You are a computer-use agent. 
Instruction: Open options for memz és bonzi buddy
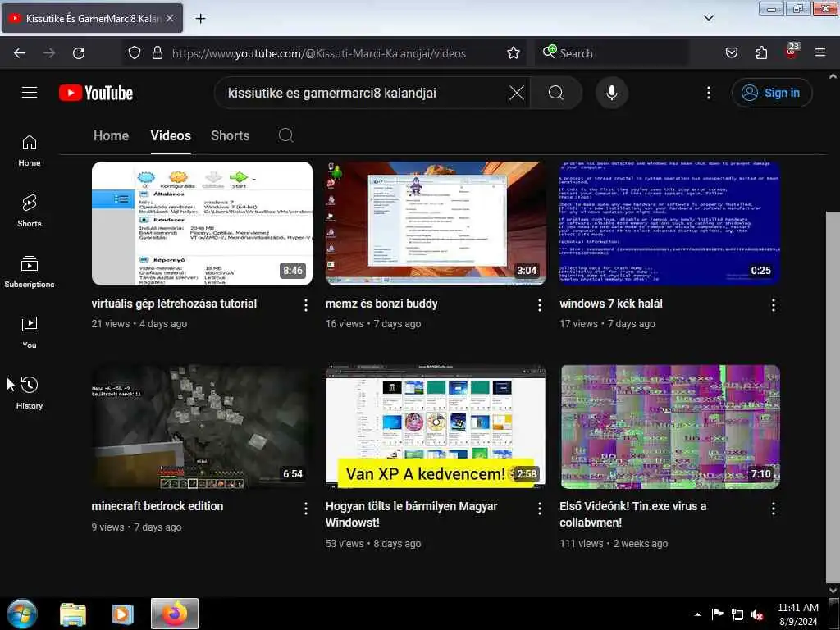tap(540, 305)
